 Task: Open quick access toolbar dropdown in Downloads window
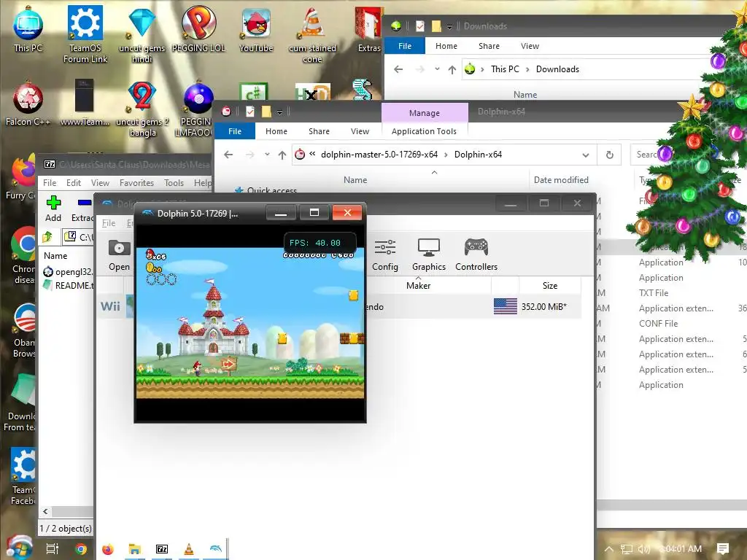449,27
